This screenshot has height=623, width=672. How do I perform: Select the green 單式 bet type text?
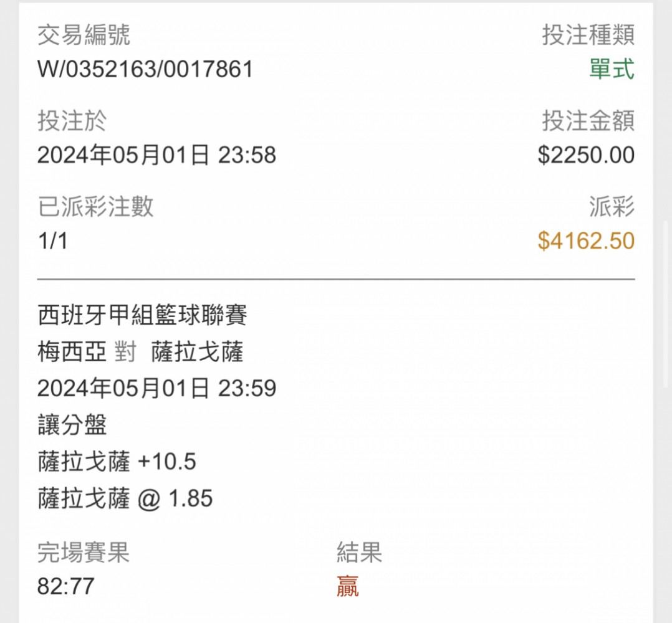click(x=612, y=69)
